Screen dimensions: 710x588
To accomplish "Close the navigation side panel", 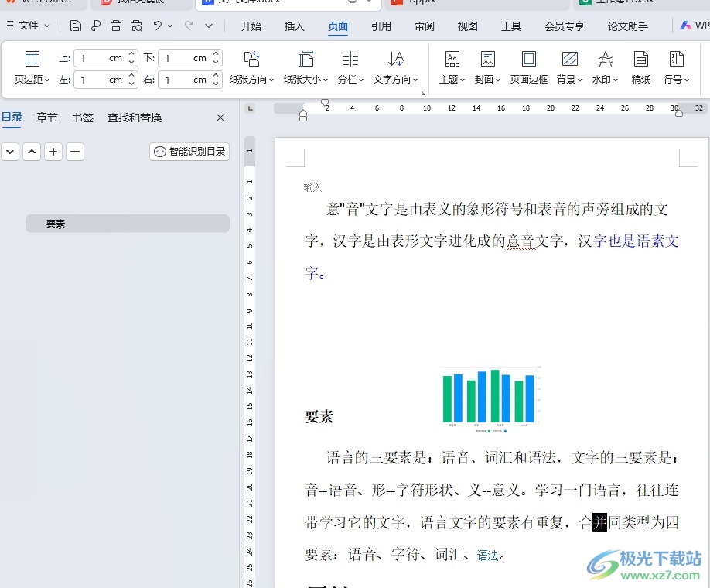I will click(x=220, y=118).
